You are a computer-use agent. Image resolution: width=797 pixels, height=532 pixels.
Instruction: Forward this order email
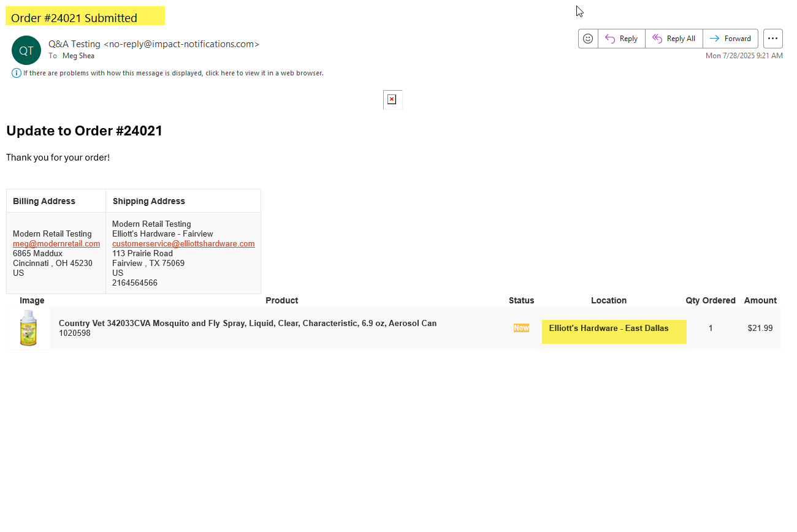(x=730, y=39)
